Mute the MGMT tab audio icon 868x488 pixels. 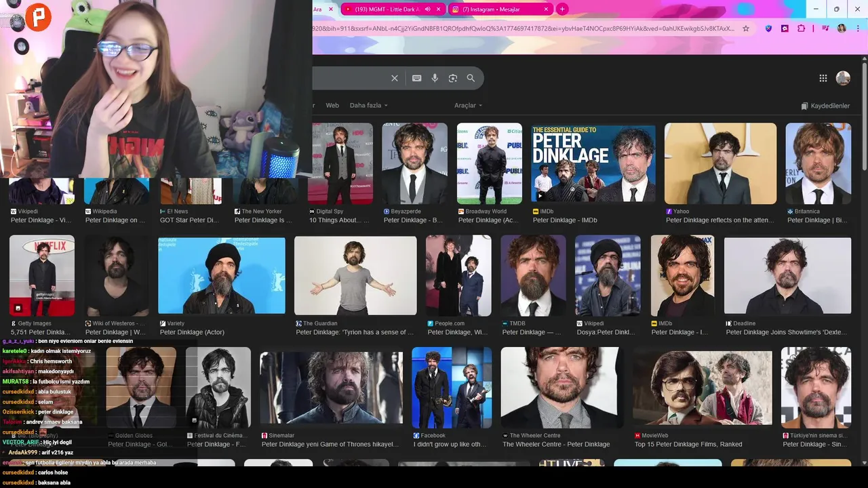pos(428,9)
